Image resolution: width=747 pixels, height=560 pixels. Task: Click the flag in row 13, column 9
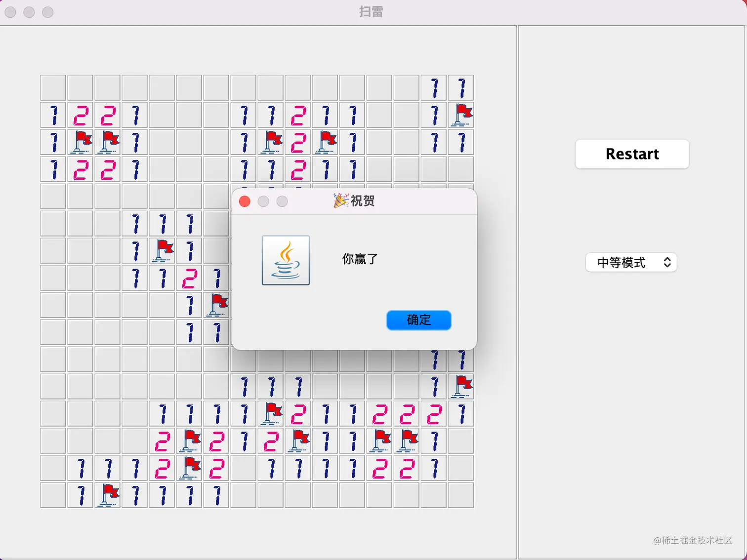(271, 414)
